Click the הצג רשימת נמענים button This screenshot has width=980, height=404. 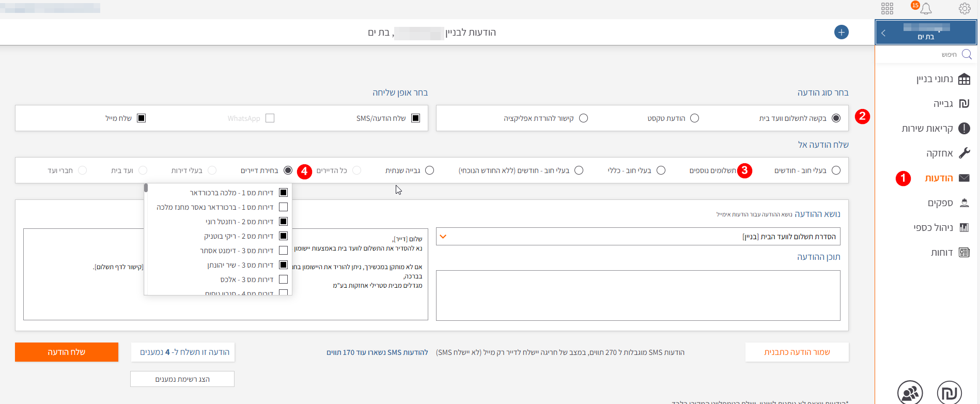pos(182,379)
